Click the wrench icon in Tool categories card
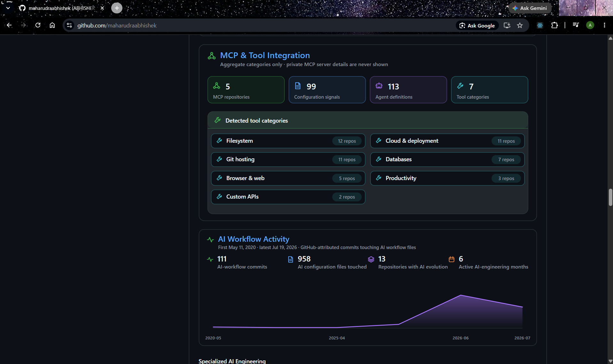This screenshot has height=364, width=613. click(x=460, y=86)
